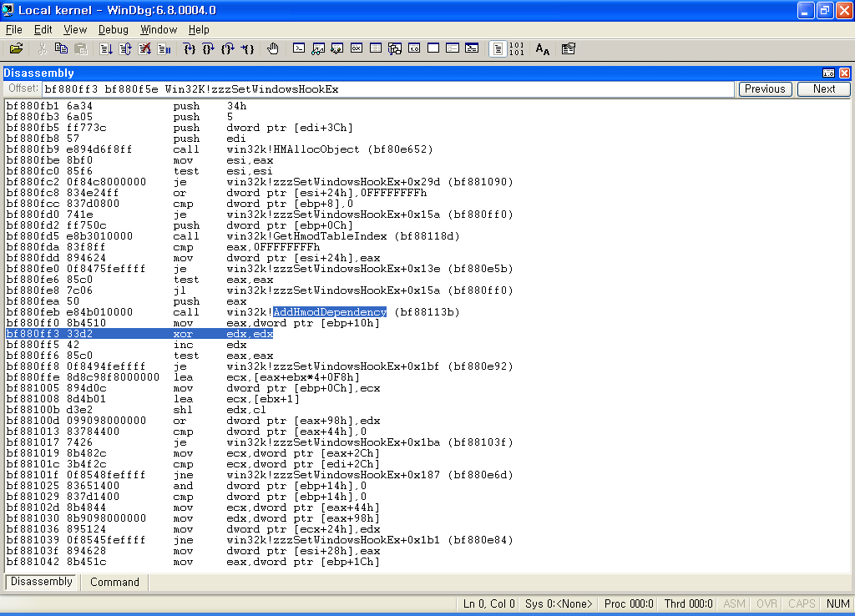Click 'Proc 000:0' status bar entry
855x616 pixels.
[629, 603]
